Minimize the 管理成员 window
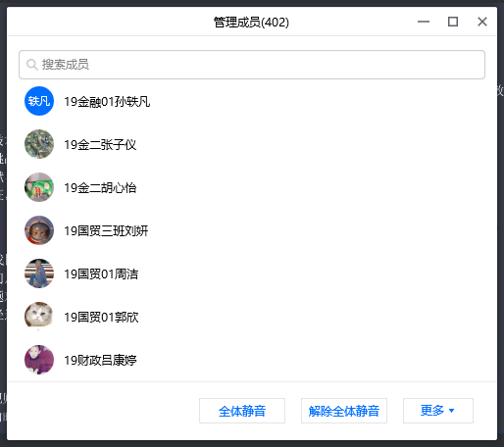The image size is (504, 447). click(424, 22)
